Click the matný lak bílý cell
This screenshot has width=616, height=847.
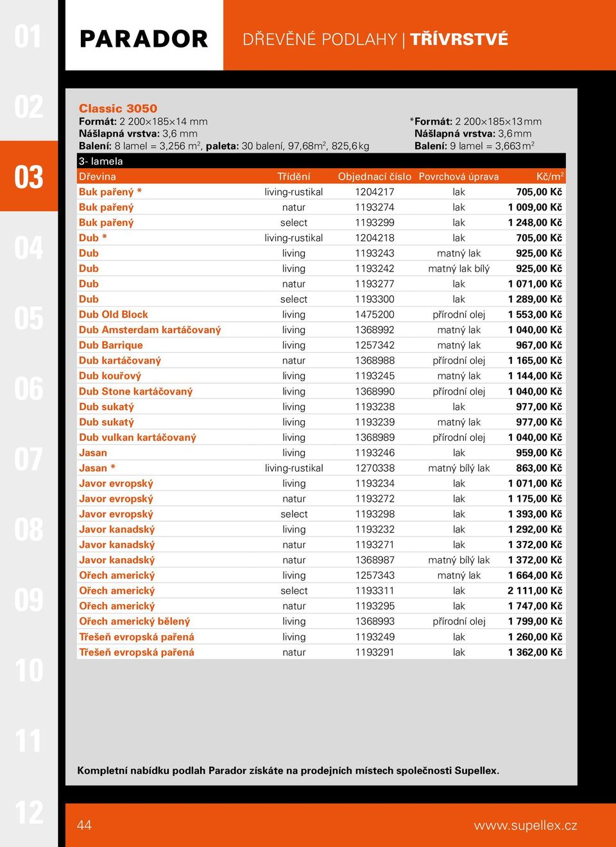point(459,269)
